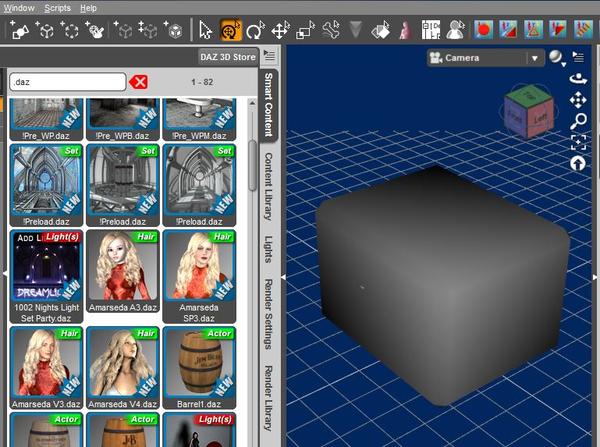Click the toolbar icon with striped orange bar

pos(583,30)
